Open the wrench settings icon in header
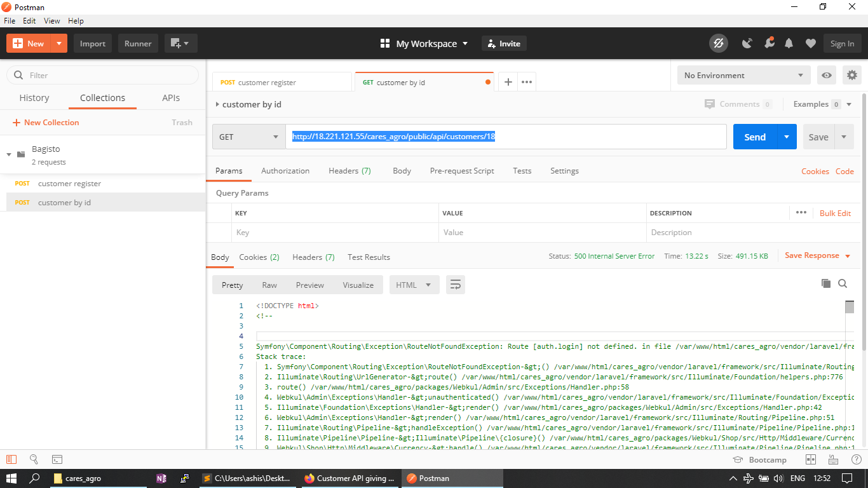 [769, 43]
